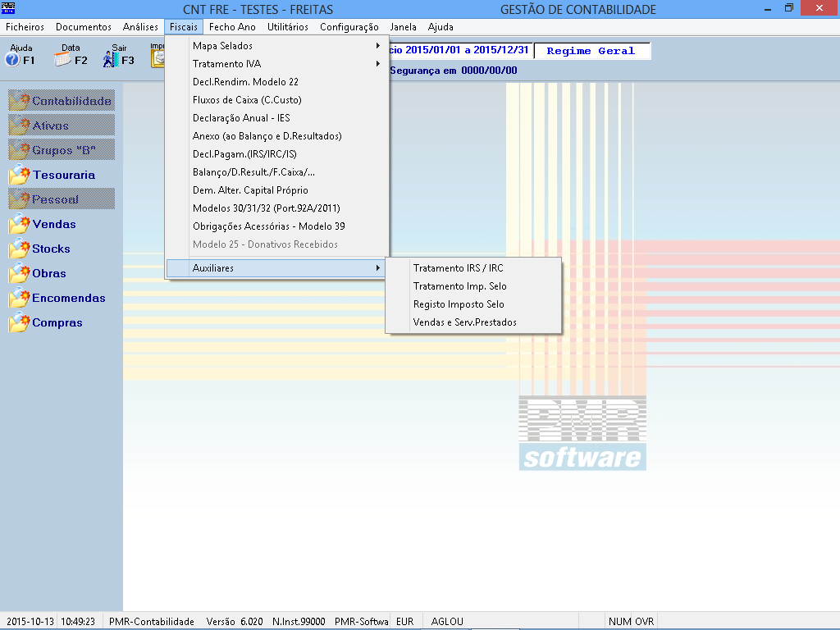Click the Sair F3 exit icon
Screen dimensions: 840x630
tap(111, 59)
